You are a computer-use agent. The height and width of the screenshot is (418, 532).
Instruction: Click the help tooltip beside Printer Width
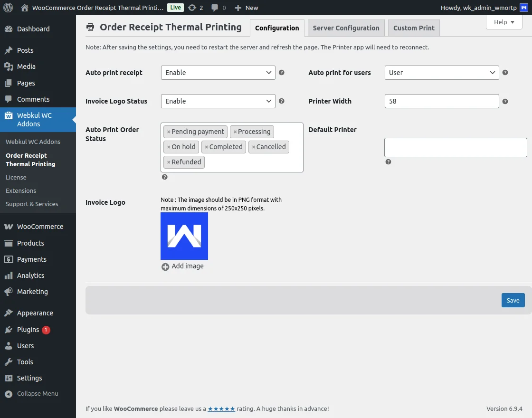505,101
